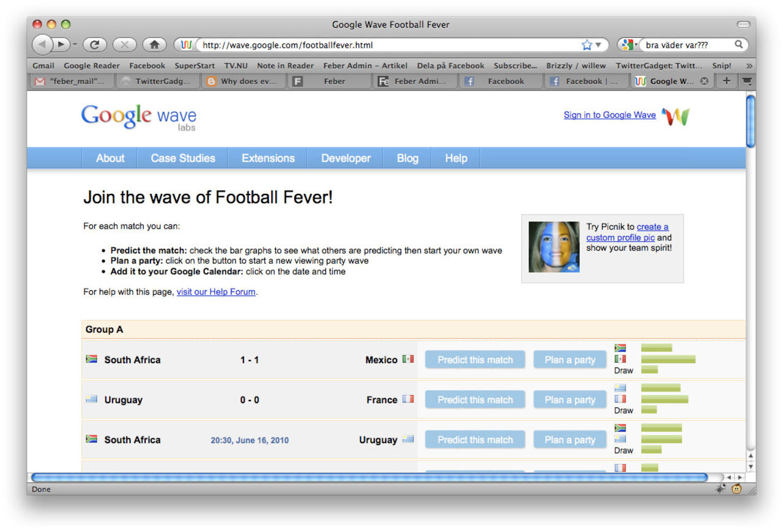Click the South Africa flag icon

pos(92,360)
